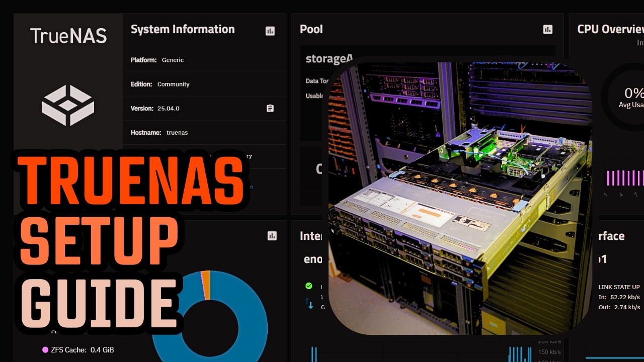The width and height of the screenshot is (644, 362).
Task: Click the 'ZFS Cache: 0.4 GiB' legend entry
Action: point(78,349)
